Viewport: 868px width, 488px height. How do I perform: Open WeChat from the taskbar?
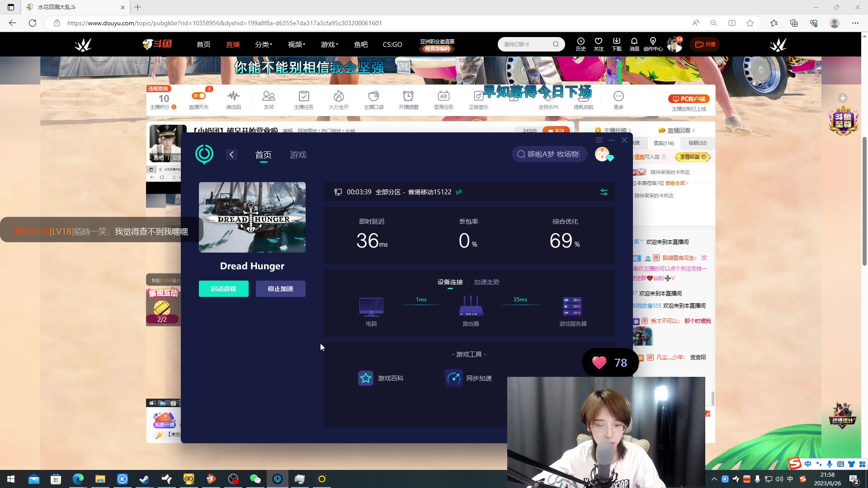[x=255, y=479]
